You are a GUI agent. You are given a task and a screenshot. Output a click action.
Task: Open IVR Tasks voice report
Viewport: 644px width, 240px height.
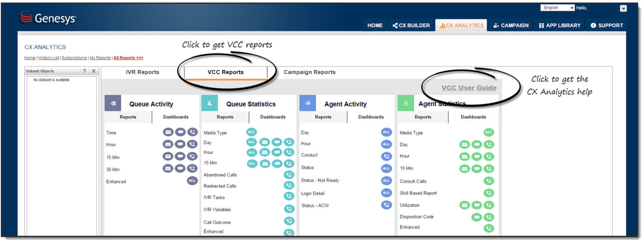tap(289, 197)
